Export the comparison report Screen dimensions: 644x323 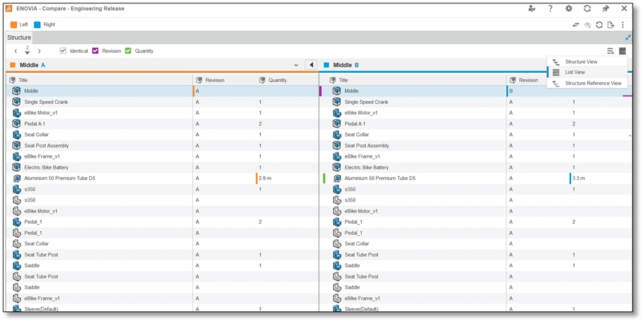click(611, 25)
